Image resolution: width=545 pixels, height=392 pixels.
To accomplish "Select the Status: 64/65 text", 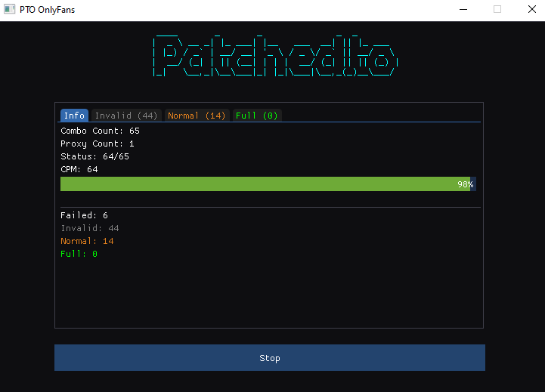I will (x=94, y=156).
